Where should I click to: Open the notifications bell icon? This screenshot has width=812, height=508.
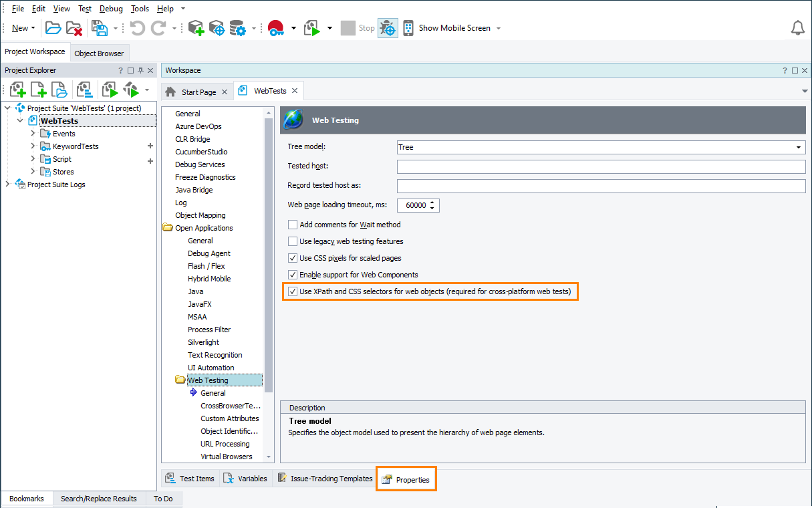click(797, 28)
